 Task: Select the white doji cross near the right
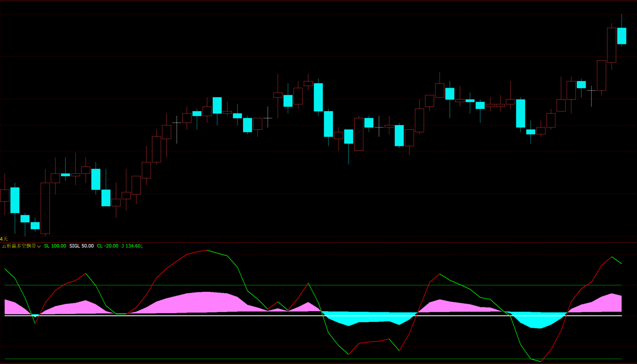click(x=591, y=90)
